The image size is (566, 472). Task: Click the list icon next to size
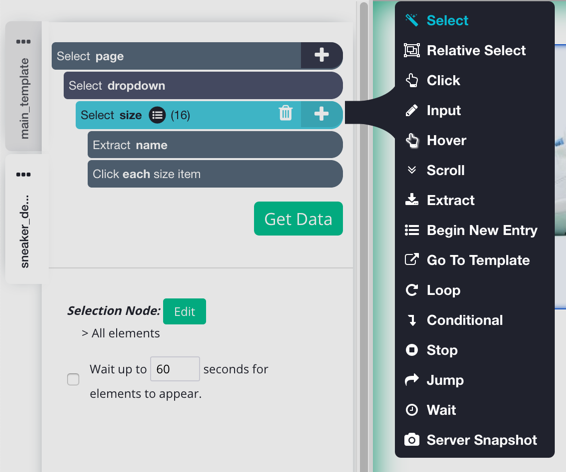point(157,115)
